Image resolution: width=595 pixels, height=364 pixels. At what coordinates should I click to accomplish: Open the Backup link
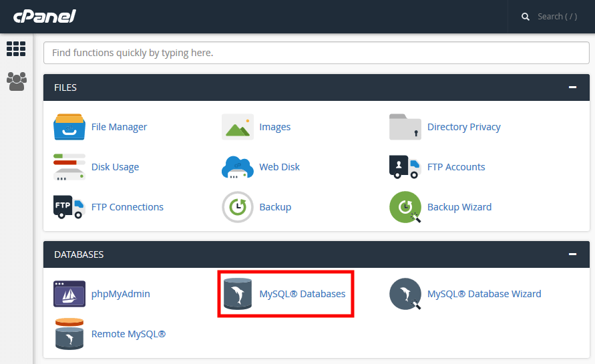(x=275, y=207)
